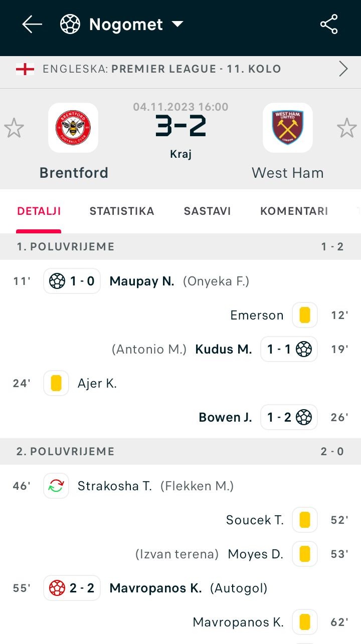Open scorer Kudus M. player link
The image size is (361, 644).
point(224,349)
